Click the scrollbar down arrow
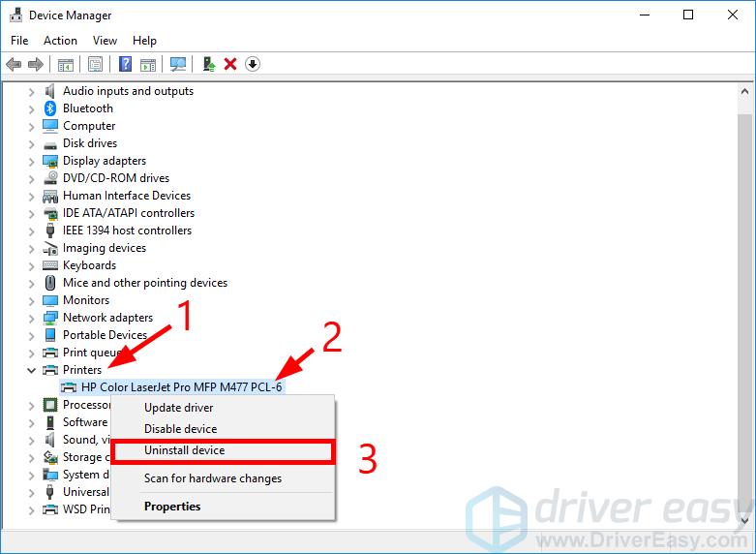The image size is (756, 554). [744, 520]
